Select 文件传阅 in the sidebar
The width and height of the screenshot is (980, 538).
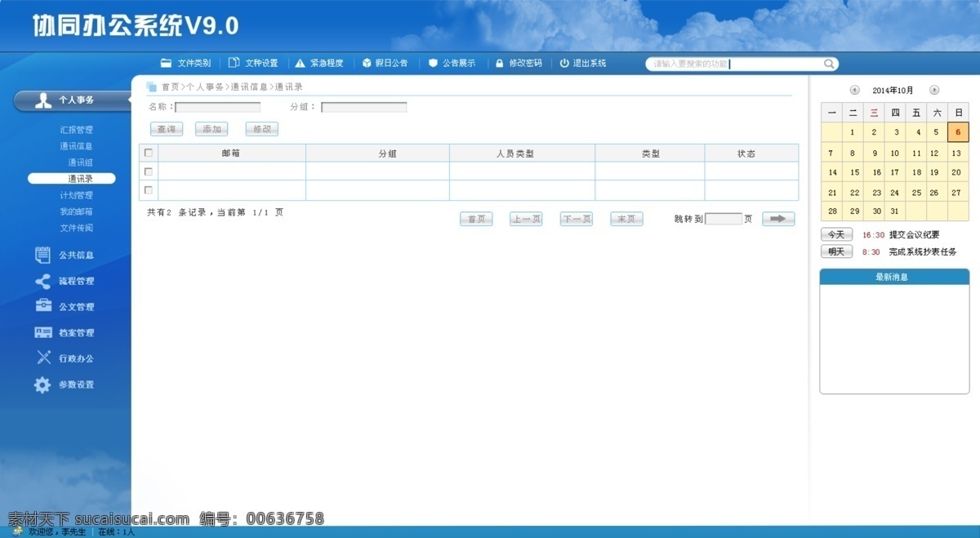click(x=77, y=228)
